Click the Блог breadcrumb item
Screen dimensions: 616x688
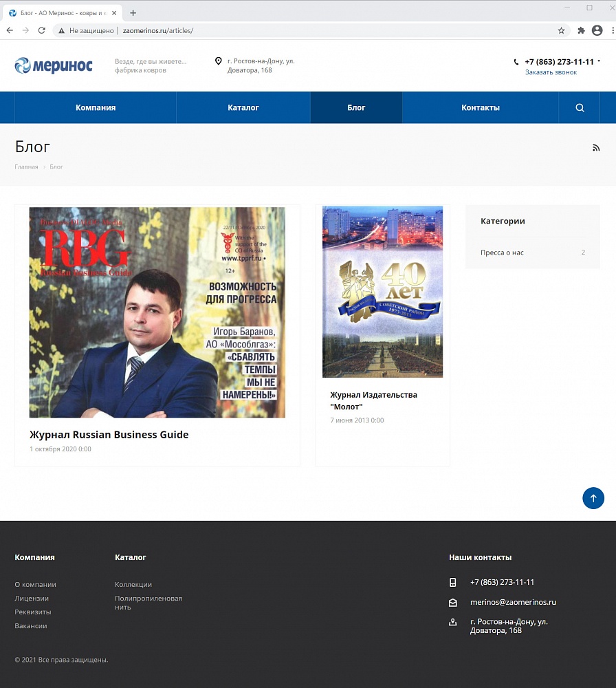56,166
